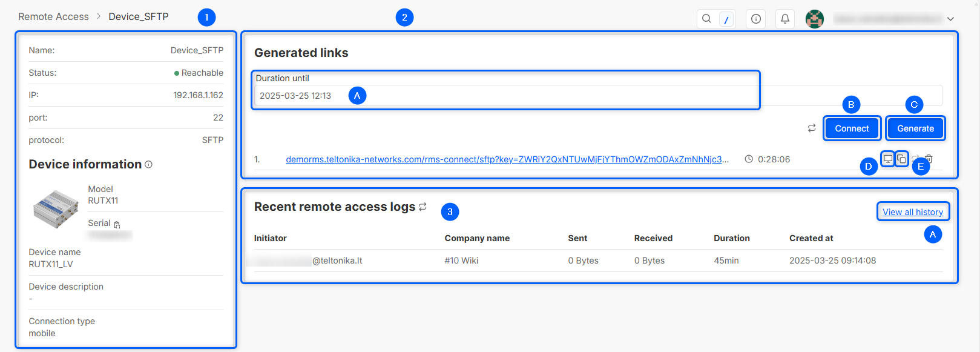Expand the user account dropdown chevron
Image resolution: width=980 pixels, height=352 pixels.
click(x=950, y=19)
